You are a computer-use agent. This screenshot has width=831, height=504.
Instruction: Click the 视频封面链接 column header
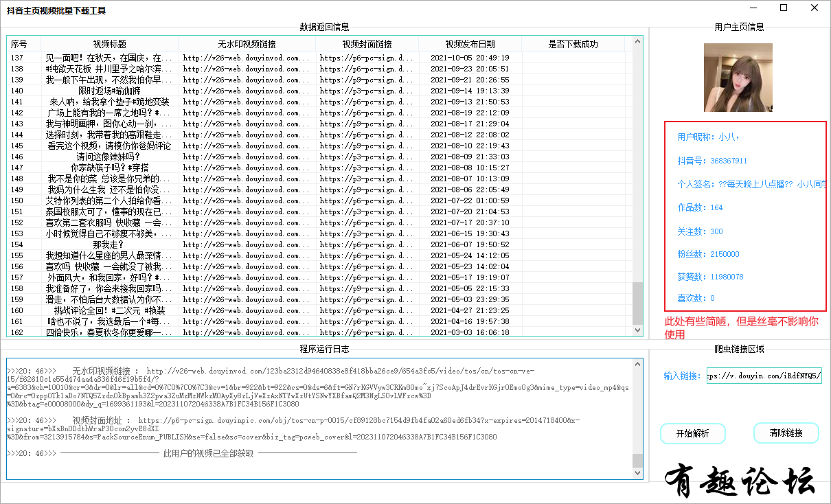click(x=367, y=44)
